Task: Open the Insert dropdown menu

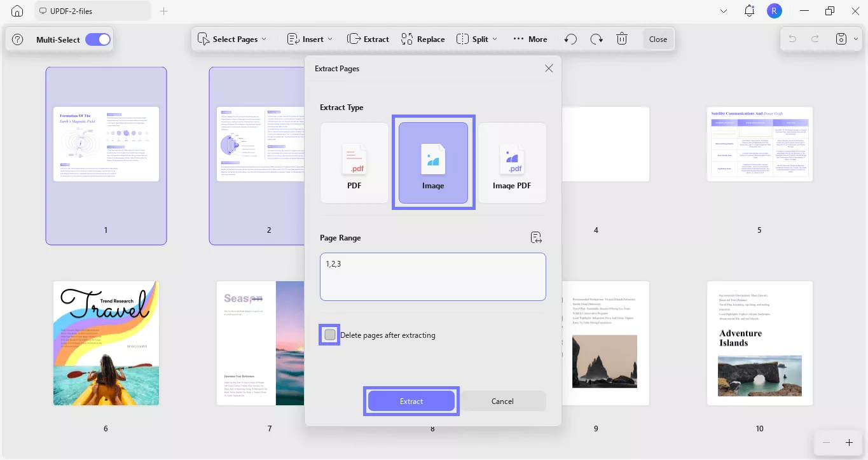Action: click(310, 39)
